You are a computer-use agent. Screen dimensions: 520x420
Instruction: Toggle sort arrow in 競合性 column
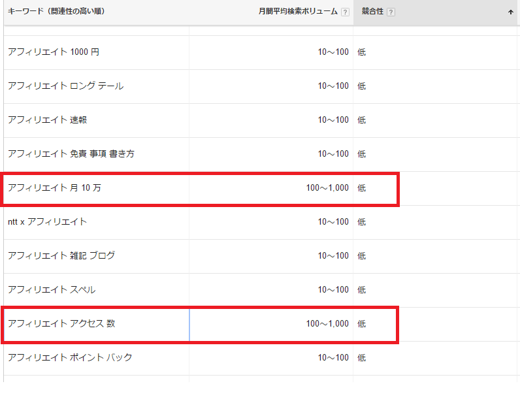pos(510,12)
